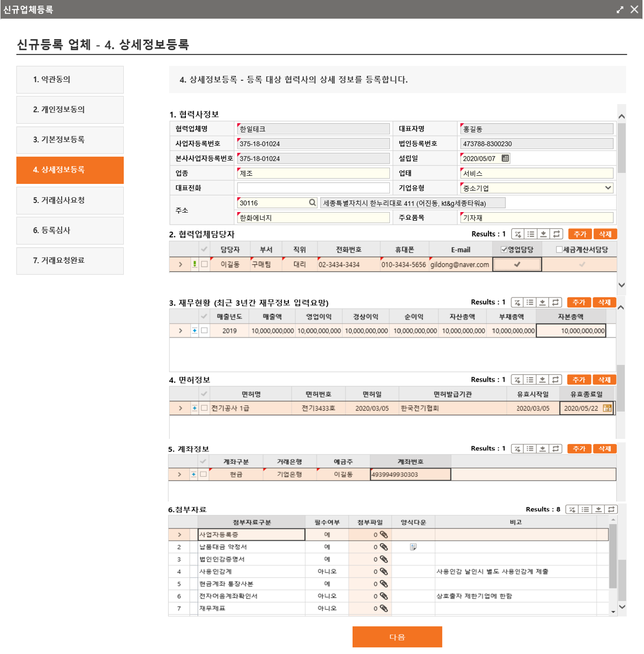Download the form template for 납품대금 약정서
Image resolution: width=644 pixels, height=654 pixels.
[x=413, y=547]
